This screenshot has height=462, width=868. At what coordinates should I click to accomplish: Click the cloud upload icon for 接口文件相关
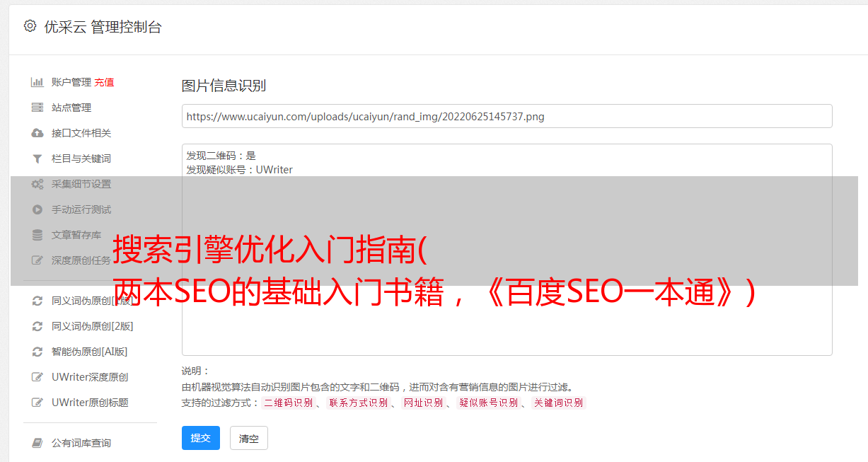click(37, 133)
